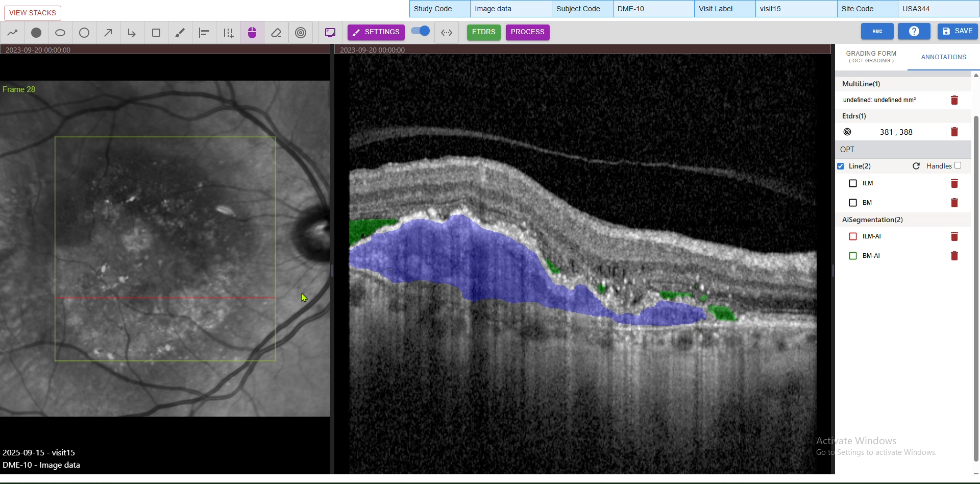Toggle the blue switch next to Settings
This screenshot has width=980, height=484.
[421, 31]
